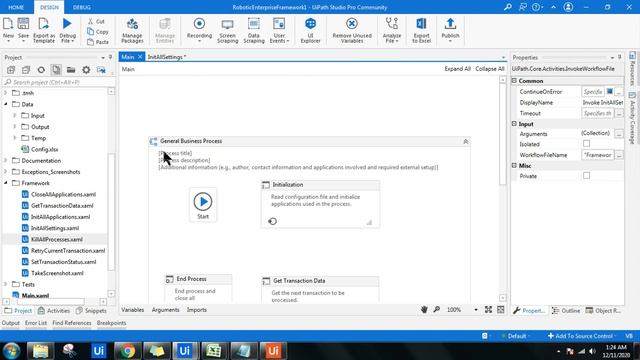Switch to DEBUG ribbon tab

coord(82,7)
